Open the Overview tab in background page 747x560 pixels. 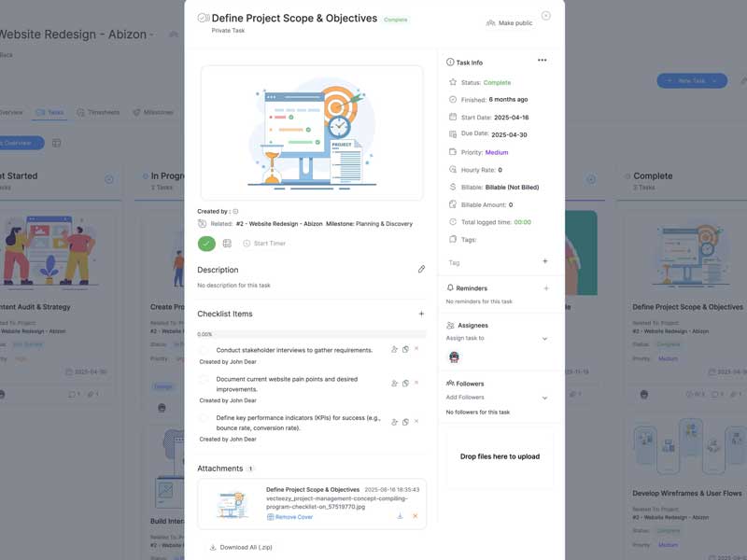tap(11, 112)
